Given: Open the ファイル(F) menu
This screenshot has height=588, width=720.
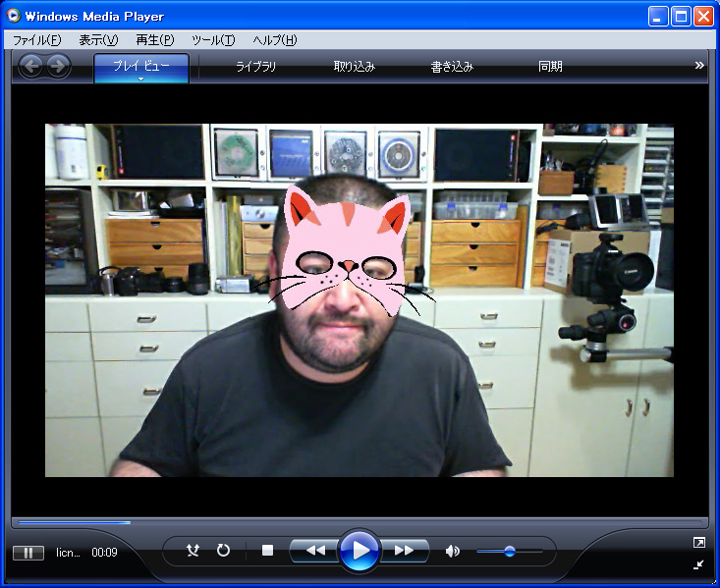Looking at the screenshot, I should tap(36, 40).
